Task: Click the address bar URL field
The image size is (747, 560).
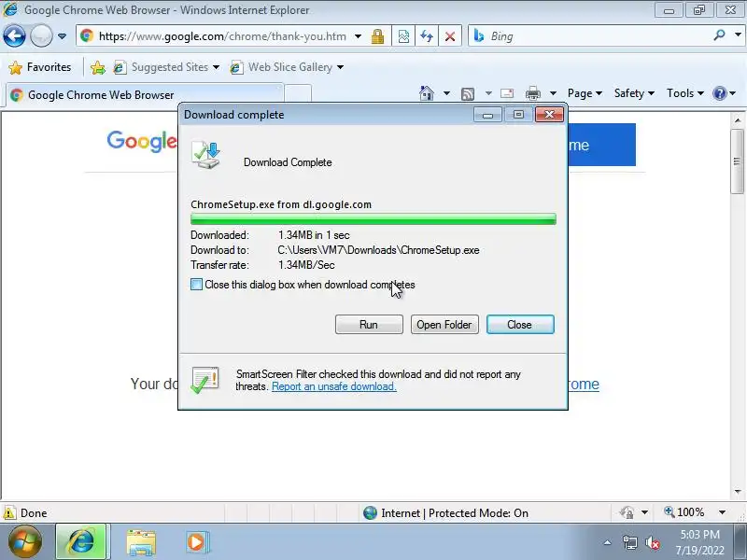Action: click(x=222, y=36)
